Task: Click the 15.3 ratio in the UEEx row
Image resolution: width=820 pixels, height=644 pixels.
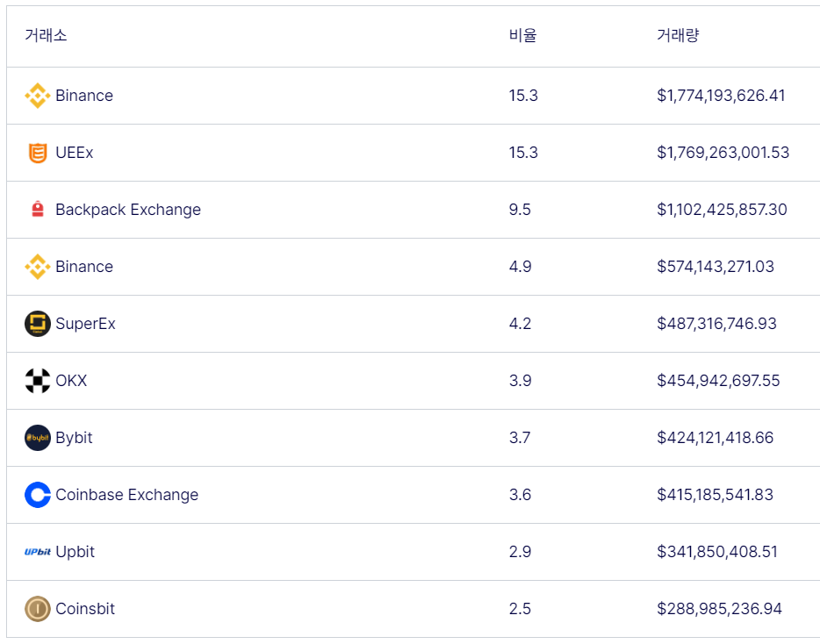Action: click(523, 153)
